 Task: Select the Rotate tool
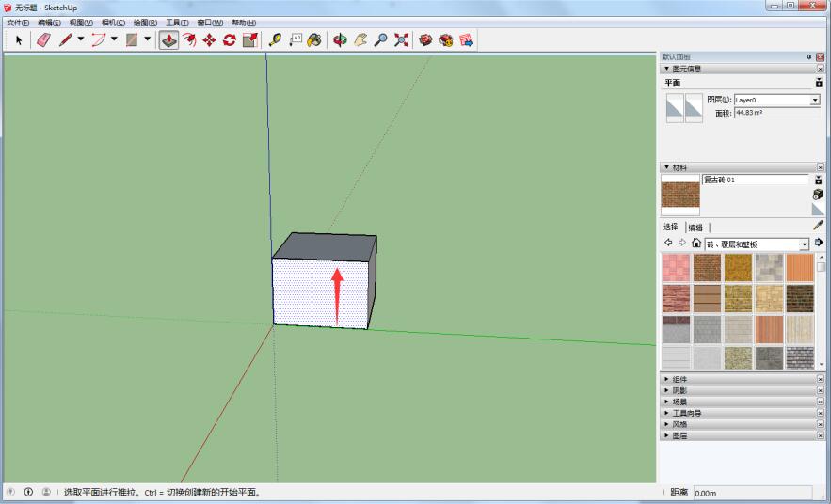point(229,39)
